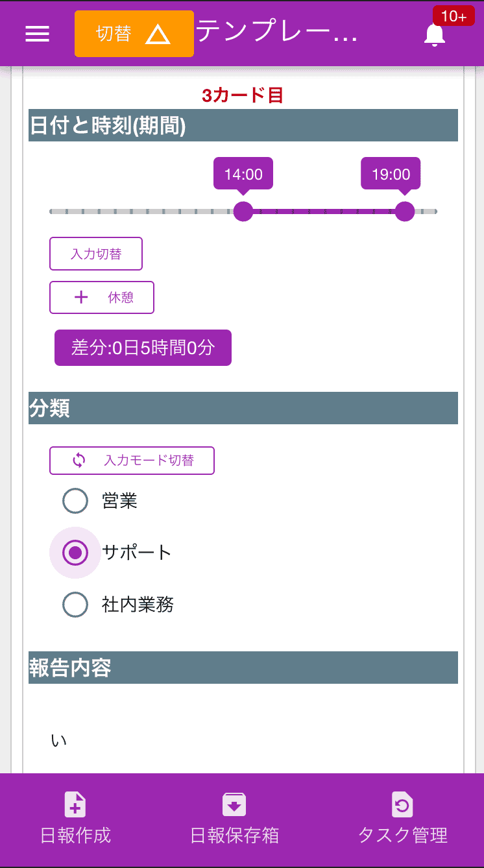
Task: Click the 14:00 slider handle
Action: pyautogui.click(x=243, y=211)
